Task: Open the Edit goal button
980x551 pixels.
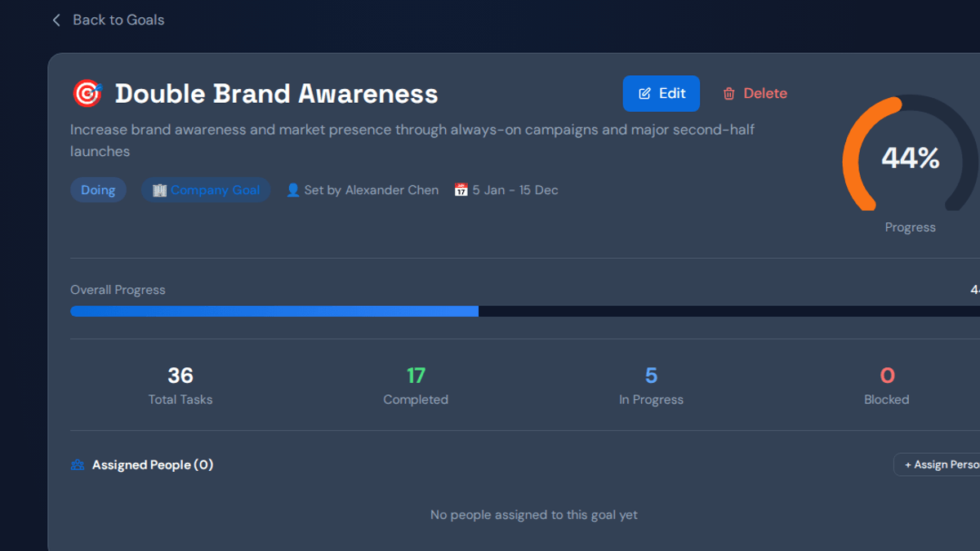Action: pos(661,94)
